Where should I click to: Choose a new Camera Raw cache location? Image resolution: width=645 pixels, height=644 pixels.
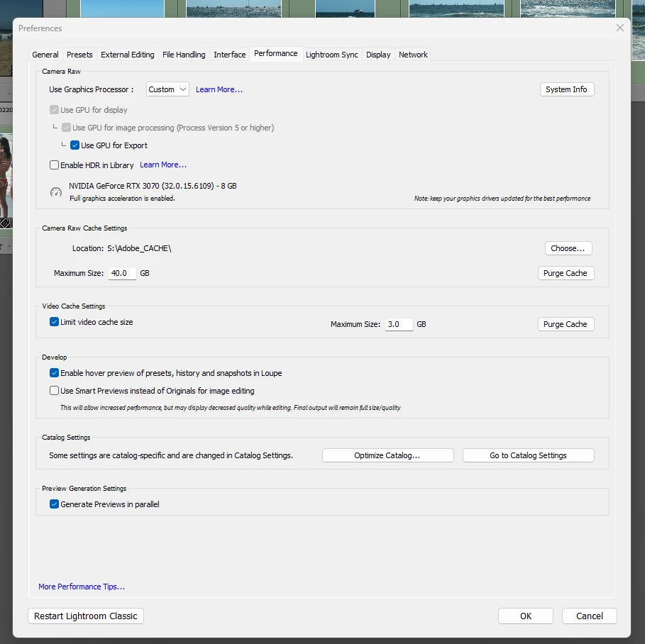(568, 248)
